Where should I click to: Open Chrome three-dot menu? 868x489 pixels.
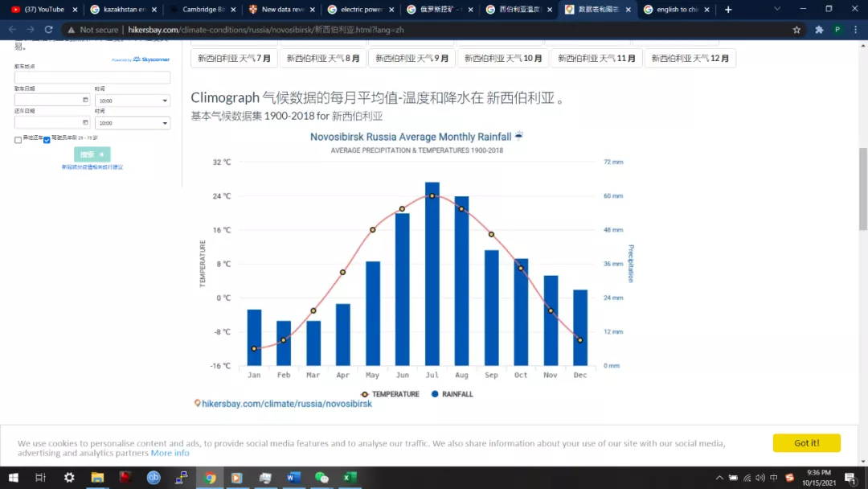[x=855, y=30]
